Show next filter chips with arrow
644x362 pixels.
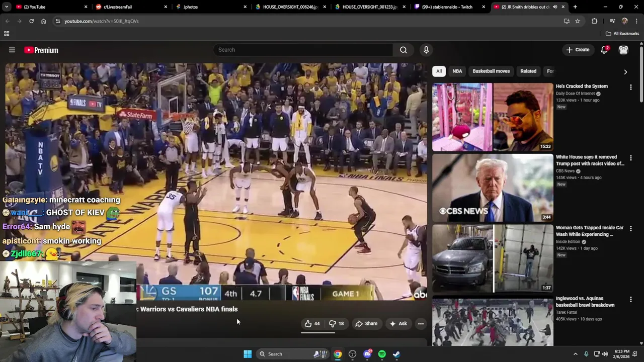(x=625, y=71)
